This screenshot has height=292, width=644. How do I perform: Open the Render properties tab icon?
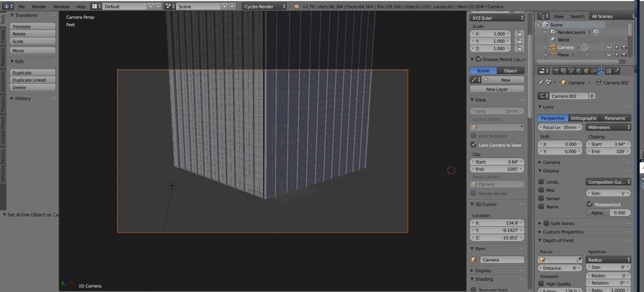(x=557, y=70)
